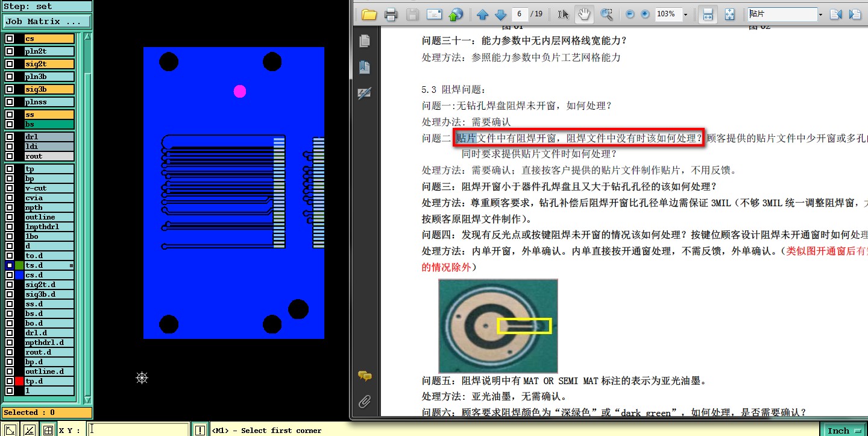Print the PDF document
The height and width of the screenshot is (436, 868).
[391, 14]
